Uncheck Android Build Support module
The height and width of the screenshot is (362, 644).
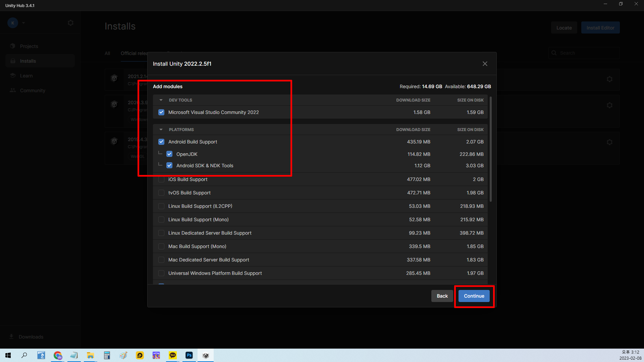(161, 142)
